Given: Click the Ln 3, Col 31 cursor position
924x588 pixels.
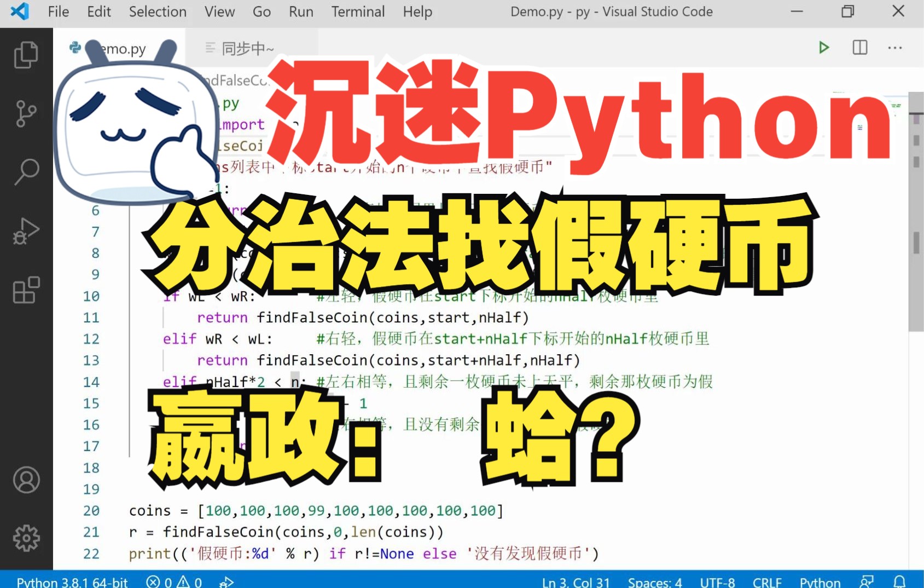Looking at the screenshot, I should point(576,581).
